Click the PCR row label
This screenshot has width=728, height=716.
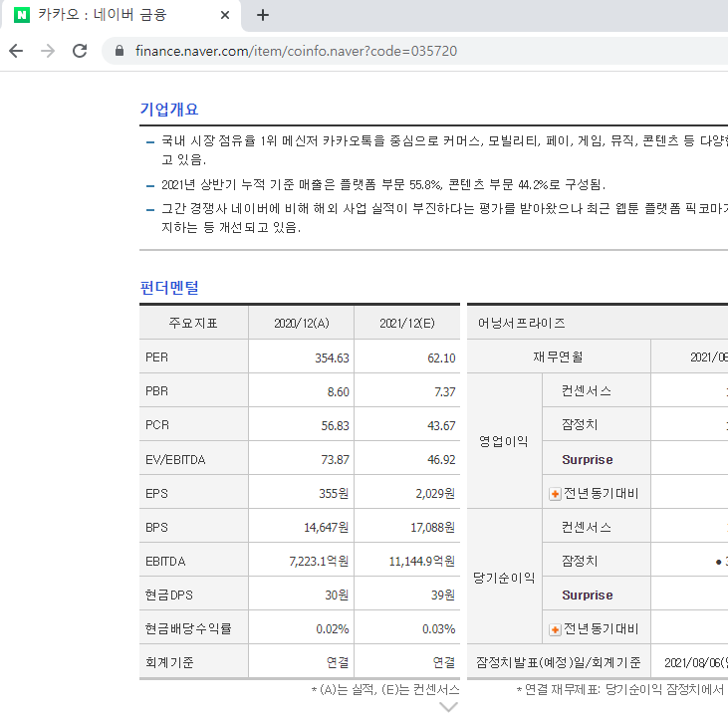(157, 425)
